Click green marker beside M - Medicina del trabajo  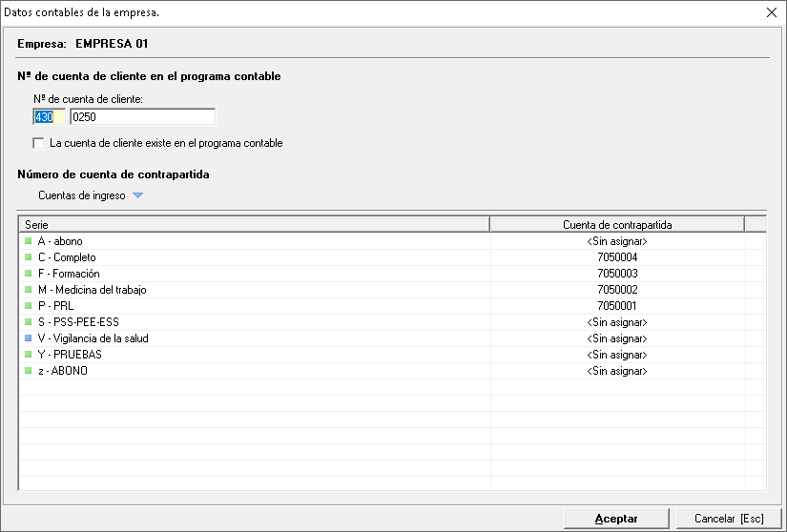pos(29,290)
